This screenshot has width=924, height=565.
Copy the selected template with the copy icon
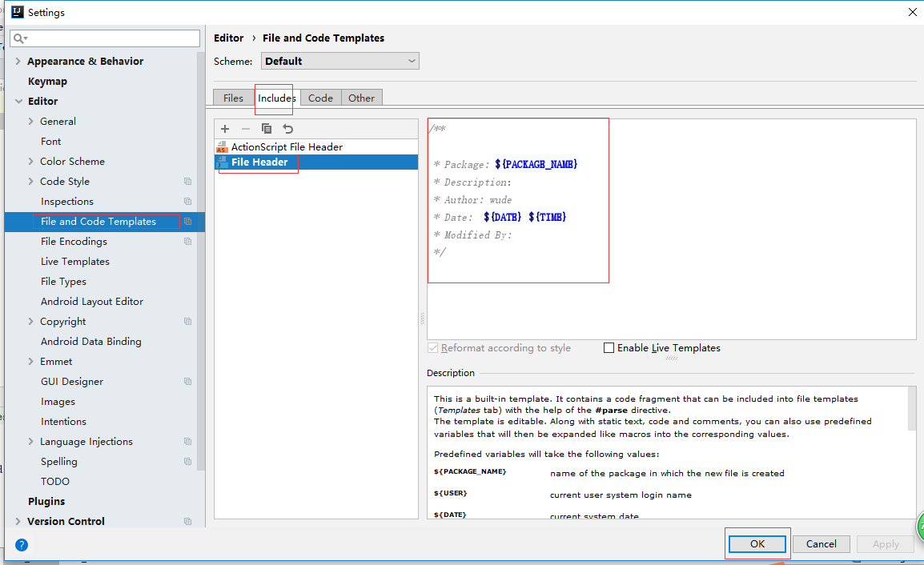[x=267, y=128]
